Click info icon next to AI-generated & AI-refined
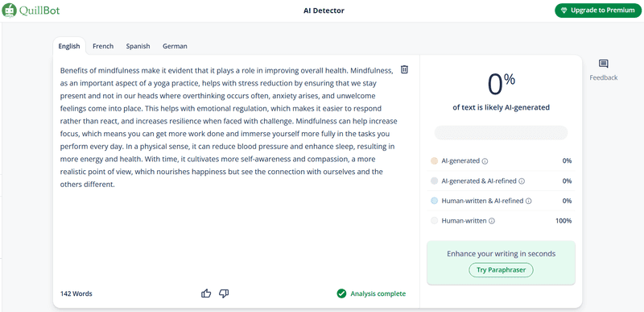The width and height of the screenshot is (644, 312). [521, 181]
